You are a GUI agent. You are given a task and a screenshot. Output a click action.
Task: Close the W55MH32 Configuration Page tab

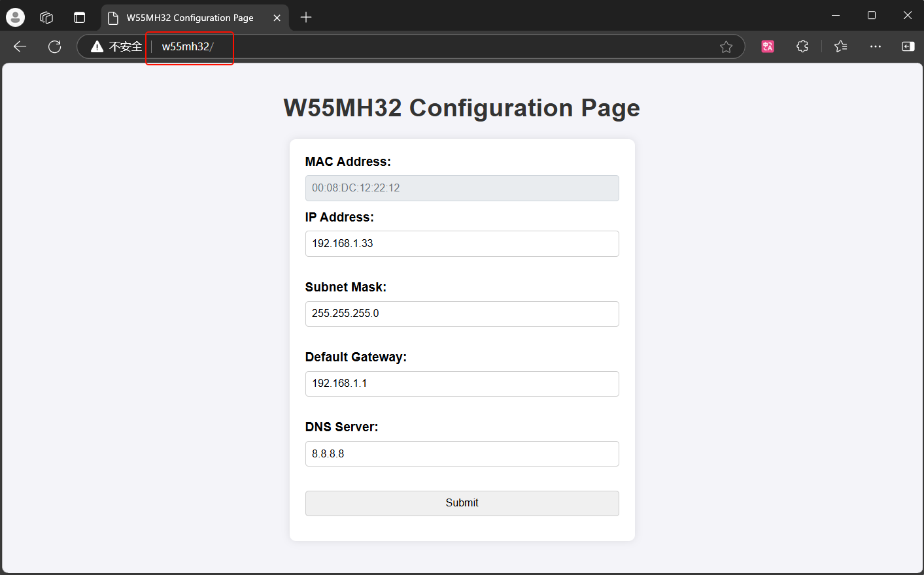tap(277, 18)
